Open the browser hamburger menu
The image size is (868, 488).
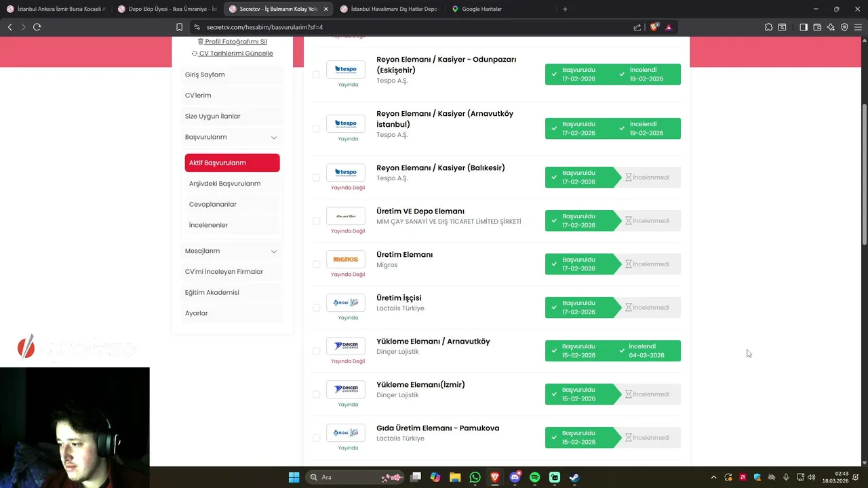click(858, 27)
